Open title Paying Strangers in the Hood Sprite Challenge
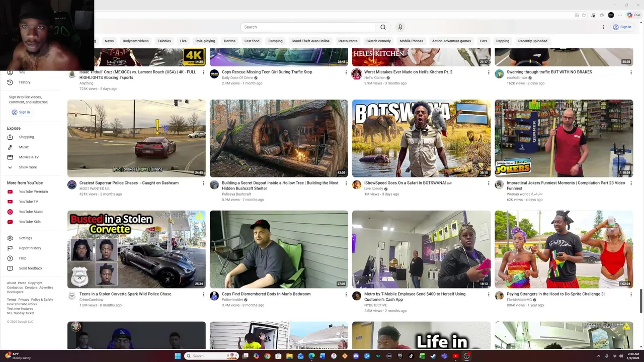 coord(555,294)
